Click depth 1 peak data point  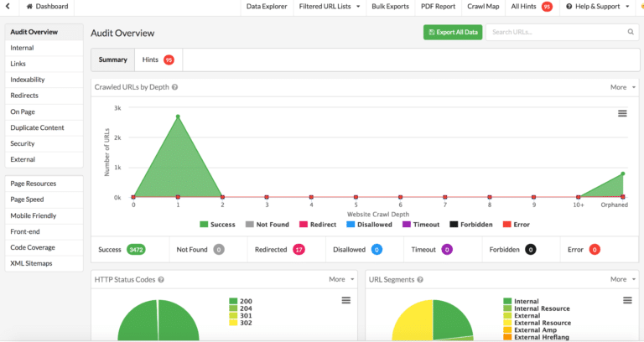178,117
